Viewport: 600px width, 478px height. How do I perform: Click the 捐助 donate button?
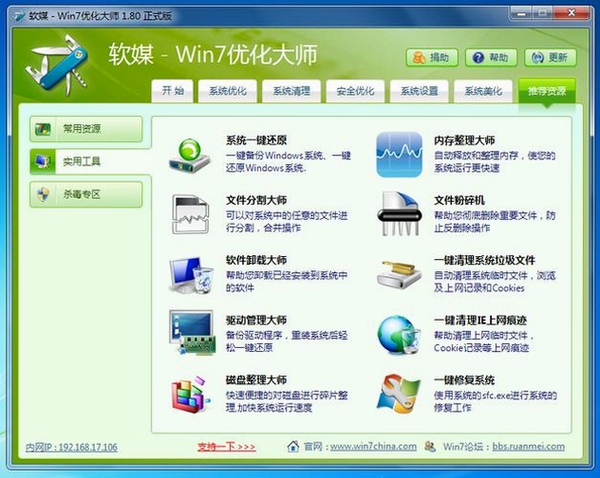coord(432,58)
